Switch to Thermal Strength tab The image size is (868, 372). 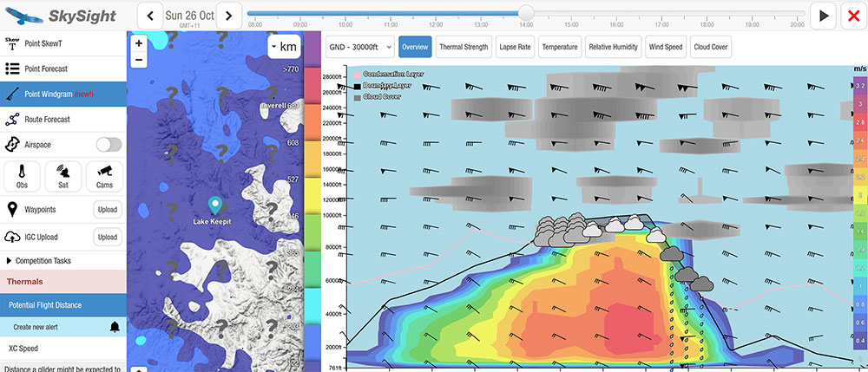pos(464,47)
